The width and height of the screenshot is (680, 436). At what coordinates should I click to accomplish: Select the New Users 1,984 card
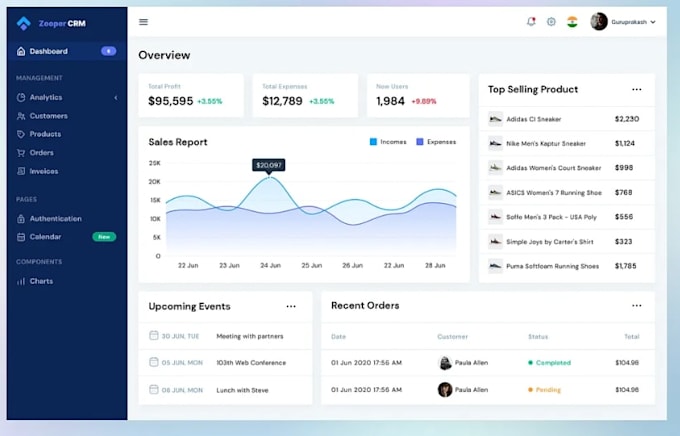click(418, 95)
